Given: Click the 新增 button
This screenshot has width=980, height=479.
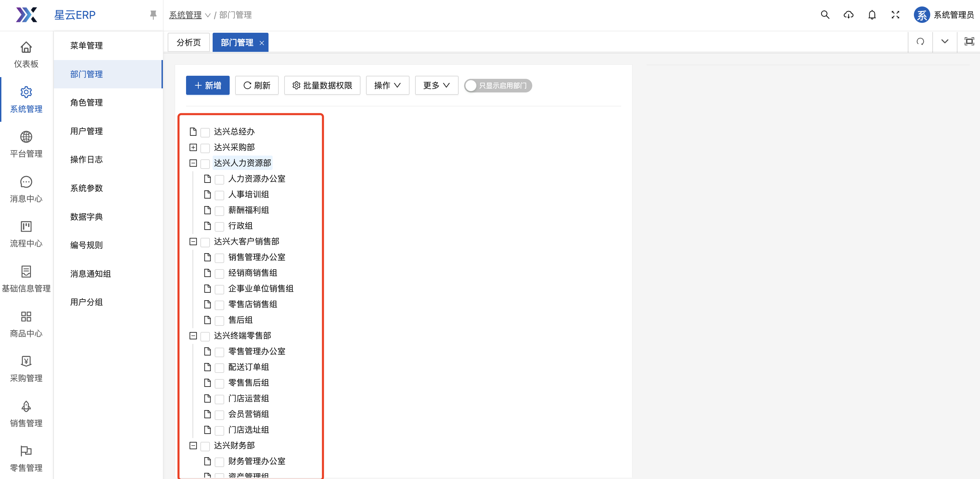Looking at the screenshot, I should tap(208, 85).
